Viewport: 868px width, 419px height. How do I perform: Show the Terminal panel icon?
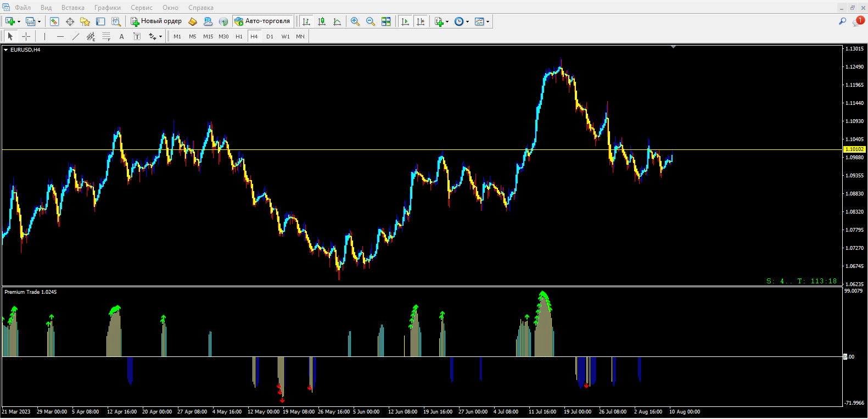tap(100, 21)
